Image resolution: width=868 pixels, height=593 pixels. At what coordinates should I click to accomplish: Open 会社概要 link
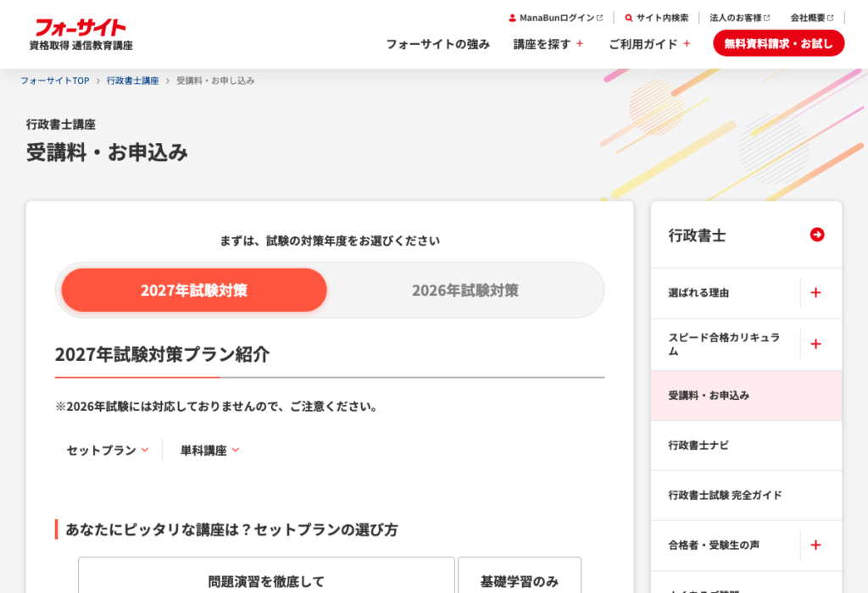[x=811, y=19]
